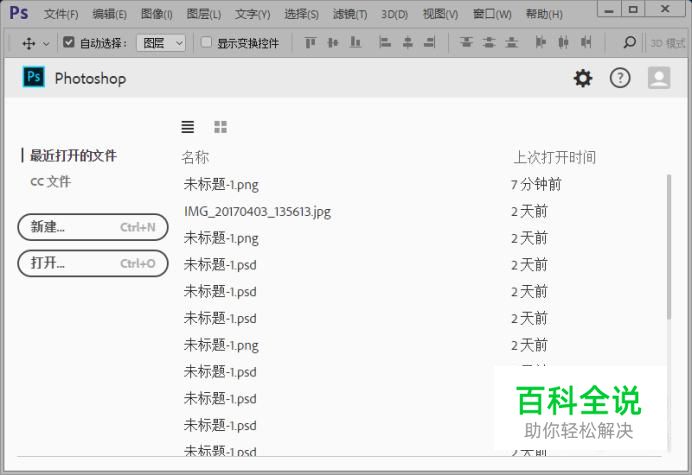Open the 文字(Y) menu
Screen dimensions: 692x475
[x=252, y=14]
